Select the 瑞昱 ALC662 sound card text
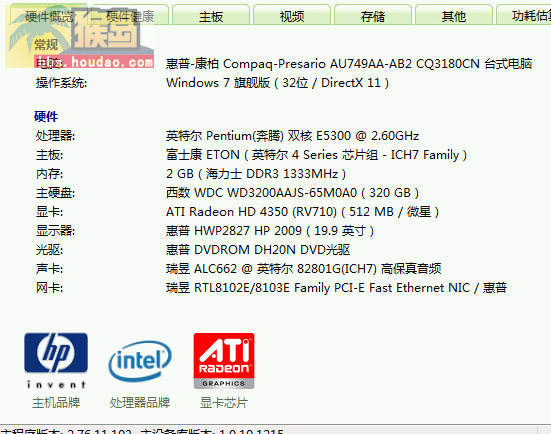 (304, 268)
